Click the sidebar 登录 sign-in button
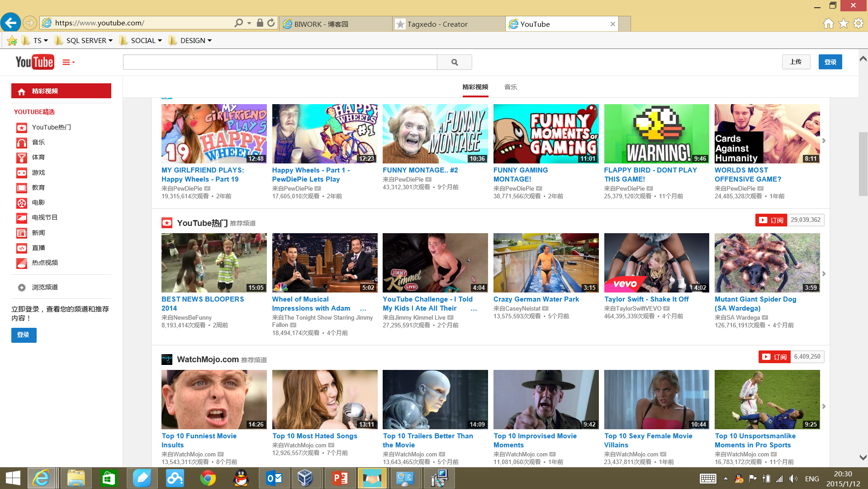The image size is (868, 489). point(24,335)
